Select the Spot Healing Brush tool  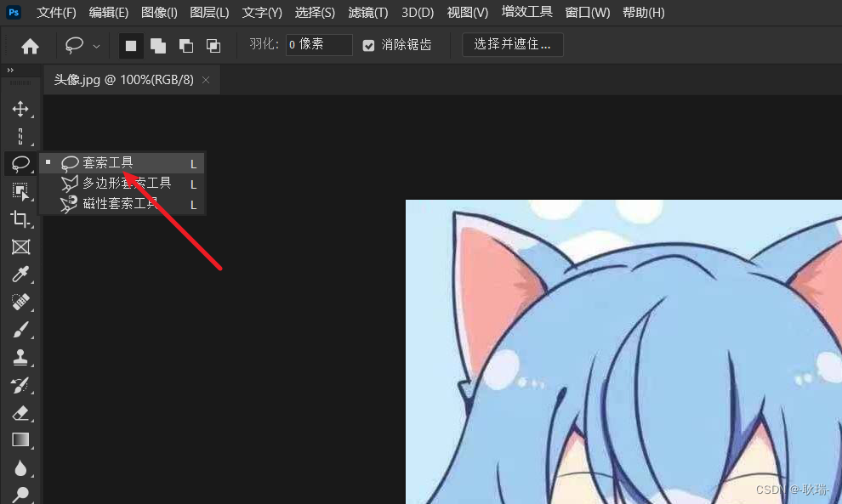(20, 303)
